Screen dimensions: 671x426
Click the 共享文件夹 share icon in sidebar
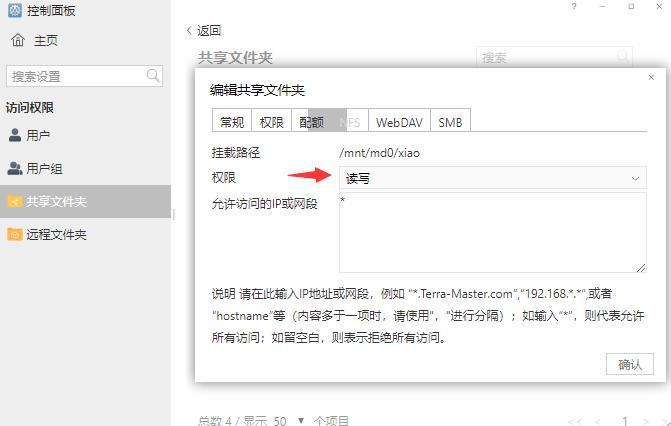pos(15,202)
